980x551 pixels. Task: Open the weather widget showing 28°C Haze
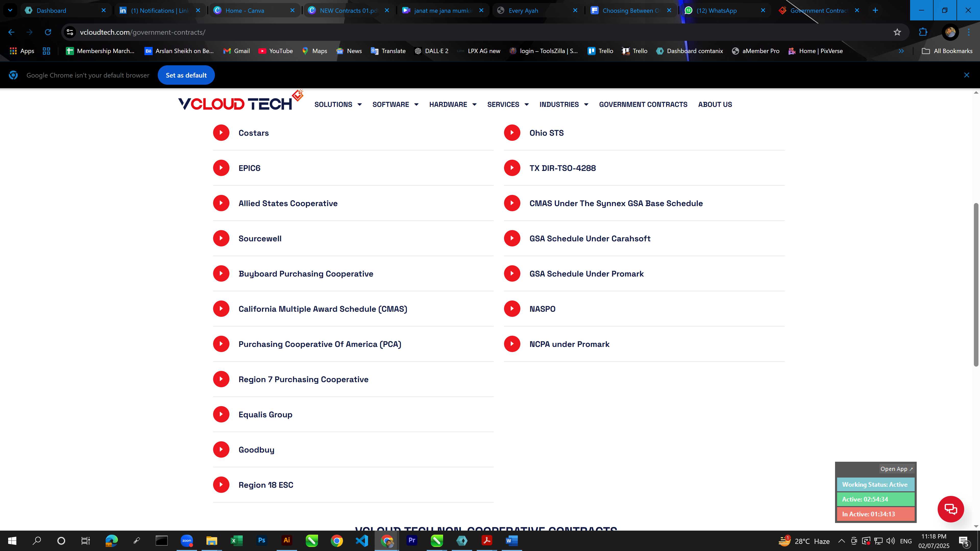click(x=804, y=541)
